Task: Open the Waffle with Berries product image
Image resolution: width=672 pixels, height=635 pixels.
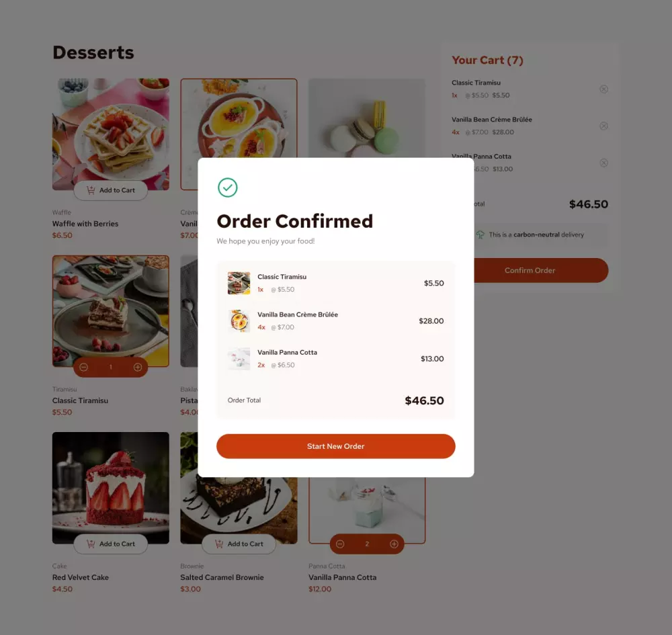Action: coord(111,134)
